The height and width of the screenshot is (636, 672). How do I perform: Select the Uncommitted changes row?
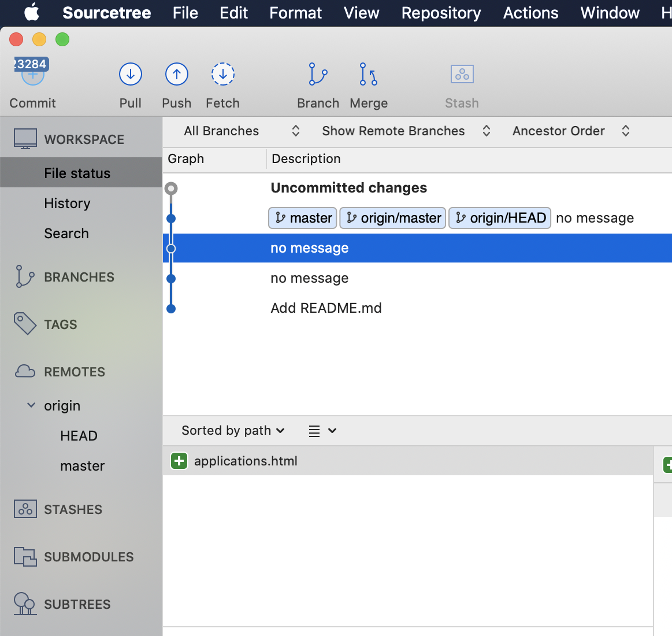(x=417, y=188)
